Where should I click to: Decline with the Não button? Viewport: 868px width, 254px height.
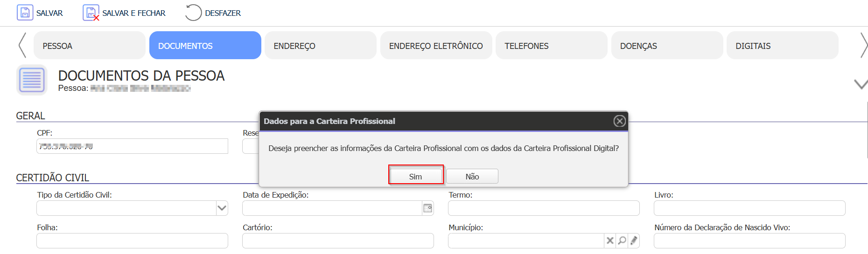click(472, 177)
